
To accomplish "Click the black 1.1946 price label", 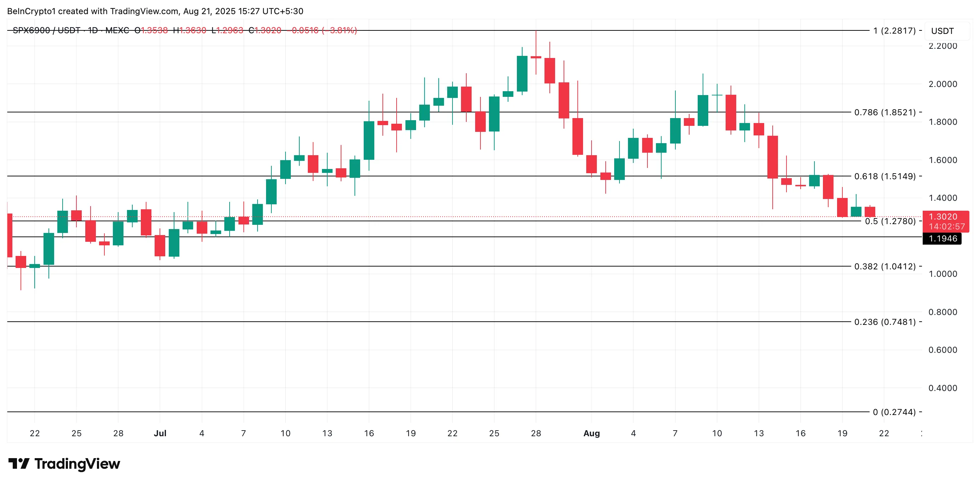I will click(942, 239).
